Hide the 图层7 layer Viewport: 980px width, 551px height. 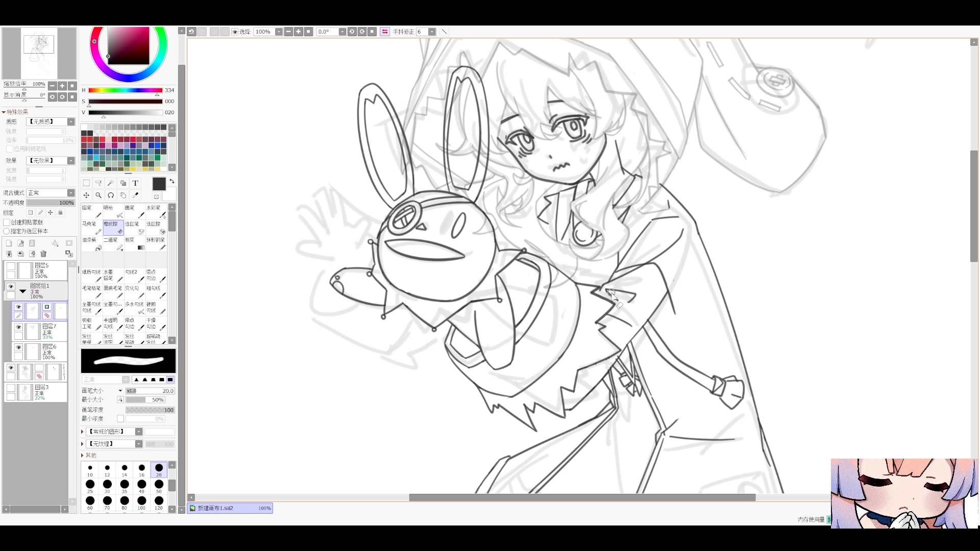pyautogui.click(x=19, y=328)
